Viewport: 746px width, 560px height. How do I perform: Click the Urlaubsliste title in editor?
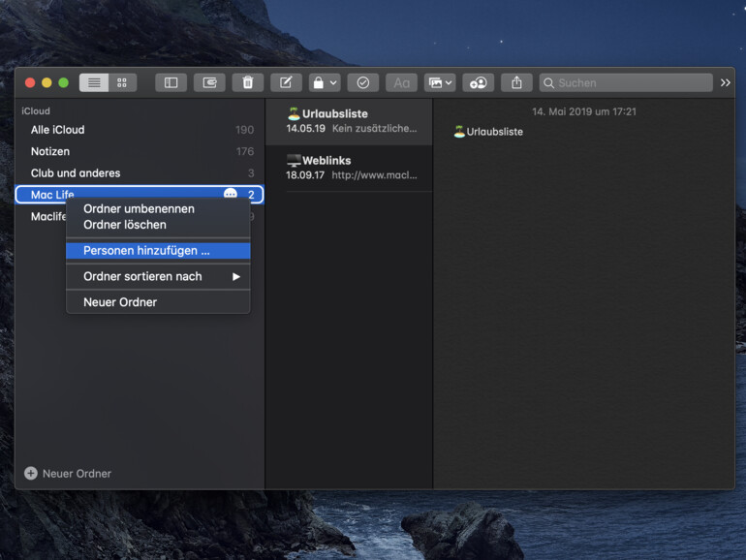click(x=488, y=132)
